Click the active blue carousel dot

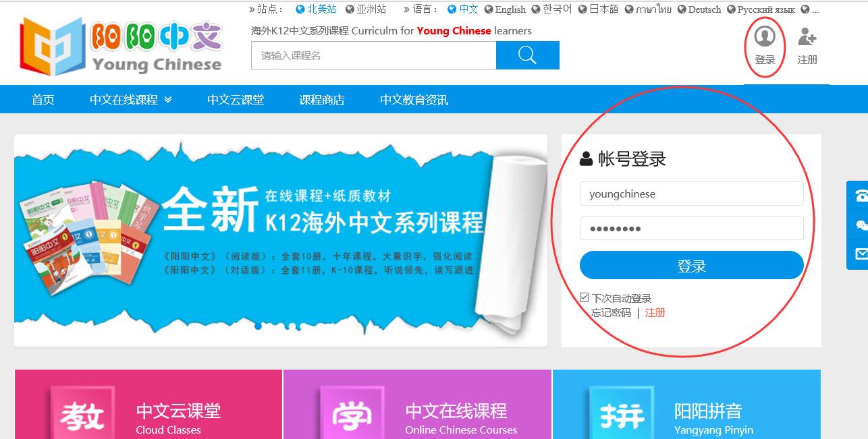pyautogui.click(x=258, y=326)
